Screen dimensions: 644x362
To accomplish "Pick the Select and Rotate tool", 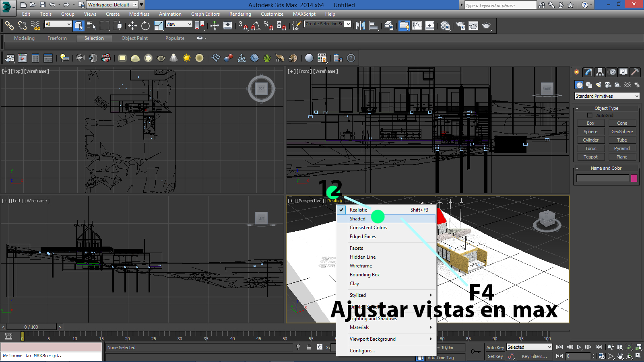I will point(145,26).
